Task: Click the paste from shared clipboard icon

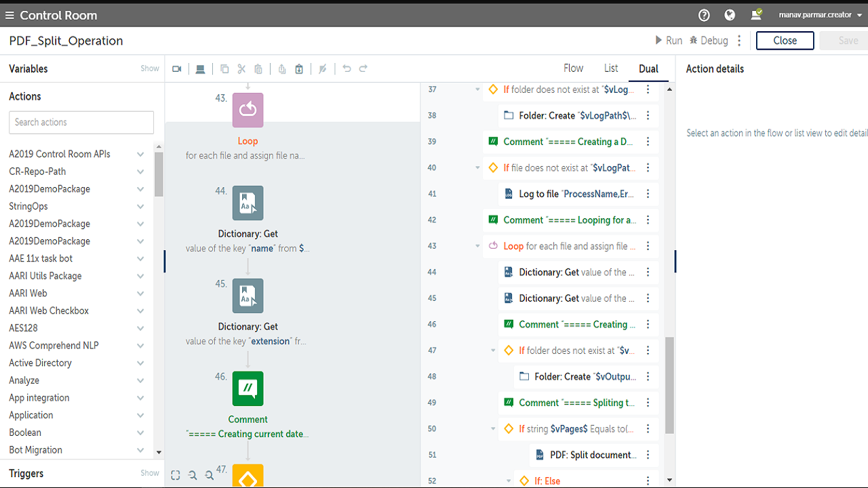Action: coord(299,68)
